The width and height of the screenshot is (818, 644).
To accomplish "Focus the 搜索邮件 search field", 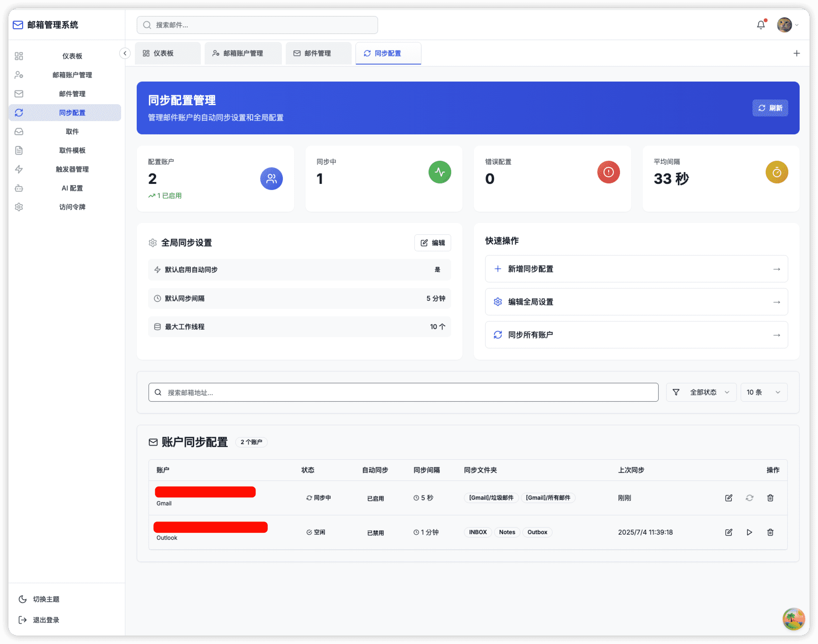I will click(x=257, y=25).
